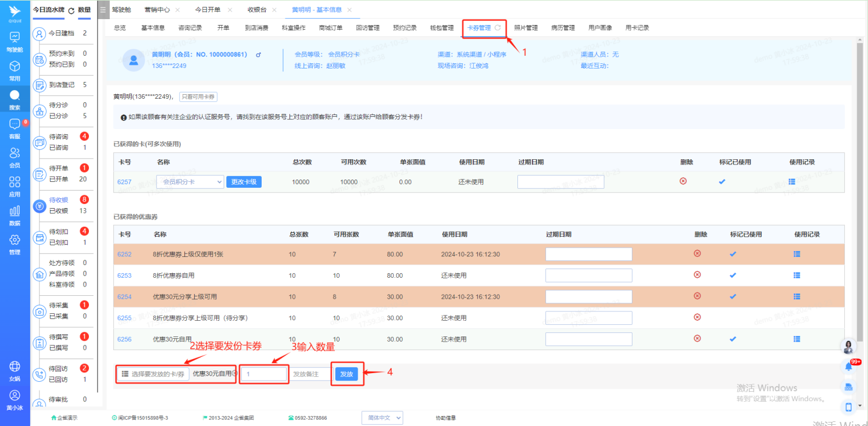Click the 发放备注 remark field
The height and width of the screenshot is (426, 868).
(x=310, y=374)
